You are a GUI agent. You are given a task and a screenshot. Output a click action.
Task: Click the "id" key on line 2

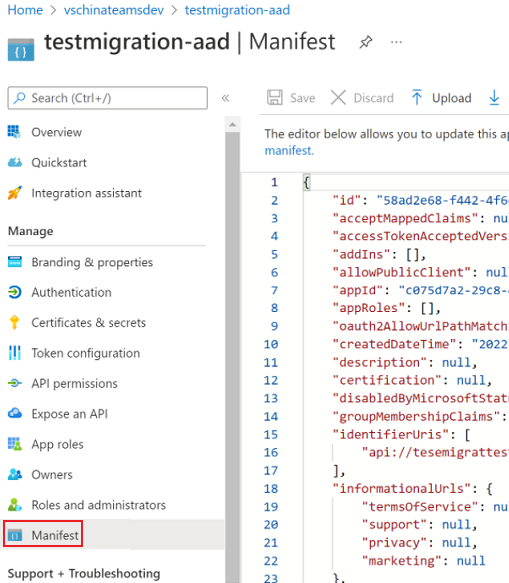(x=347, y=200)
